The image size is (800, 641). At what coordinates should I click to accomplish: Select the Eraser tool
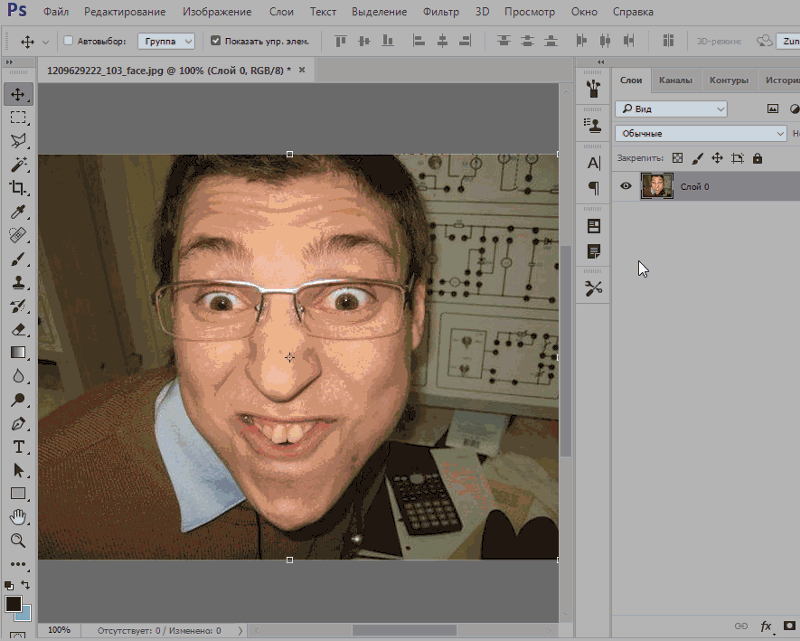coord(18,329)
